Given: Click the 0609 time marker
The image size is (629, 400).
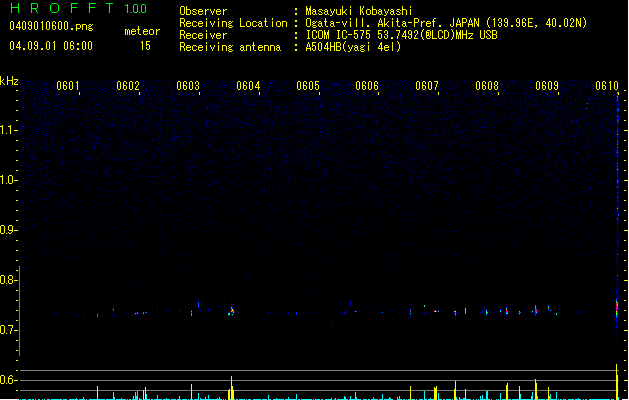Looking at the screenshot, I should pyautogui.click(x=547, y=86).
